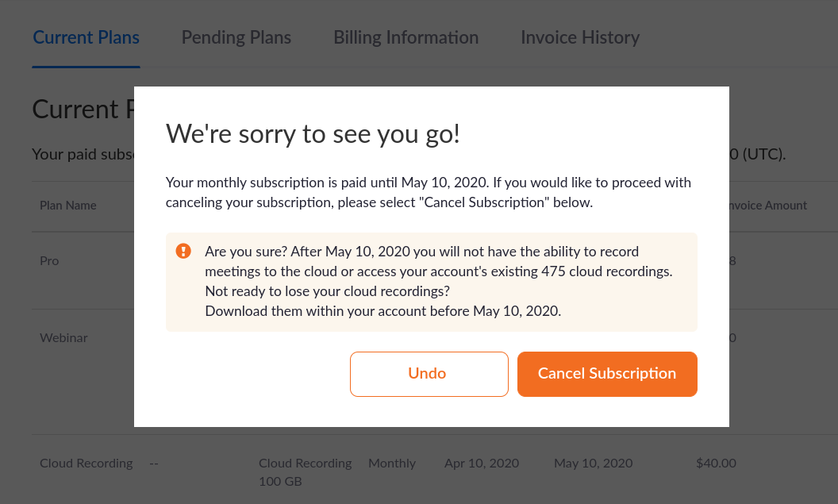The image size is (838, 504).
Task: Click the Monthly billing cycle cell
Action: coord(392,464)
